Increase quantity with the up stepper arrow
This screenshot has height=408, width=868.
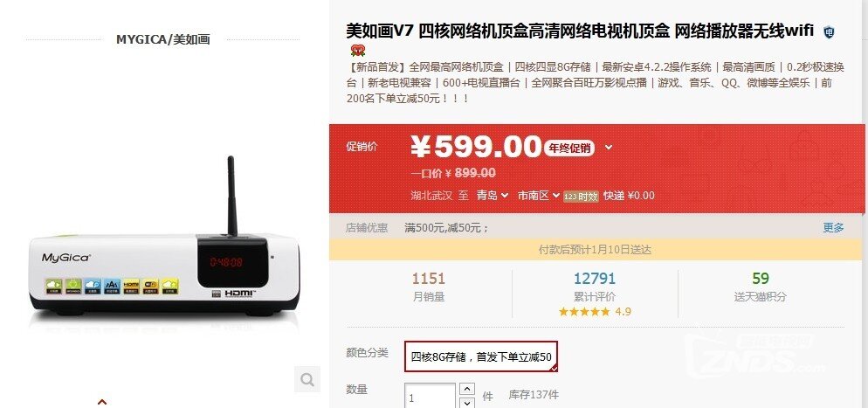tap(467, 389)
